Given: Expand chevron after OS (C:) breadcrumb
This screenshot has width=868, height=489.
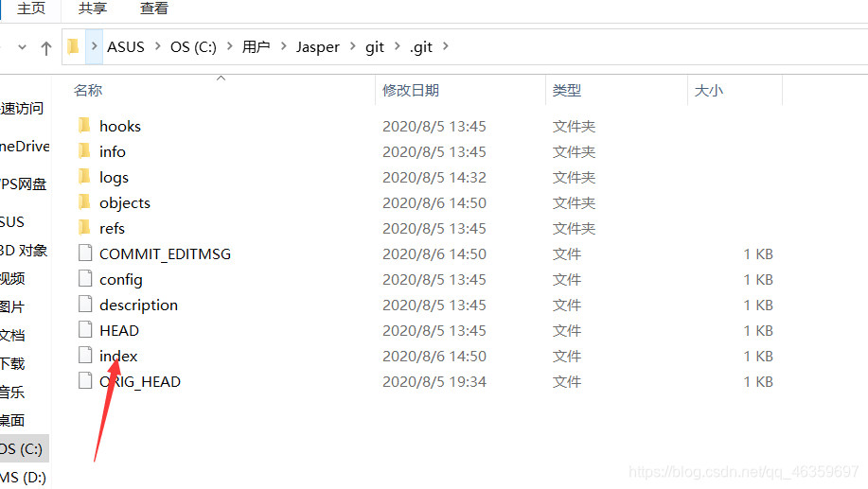Looking at the screenshot, I should [x=230, y=46].
